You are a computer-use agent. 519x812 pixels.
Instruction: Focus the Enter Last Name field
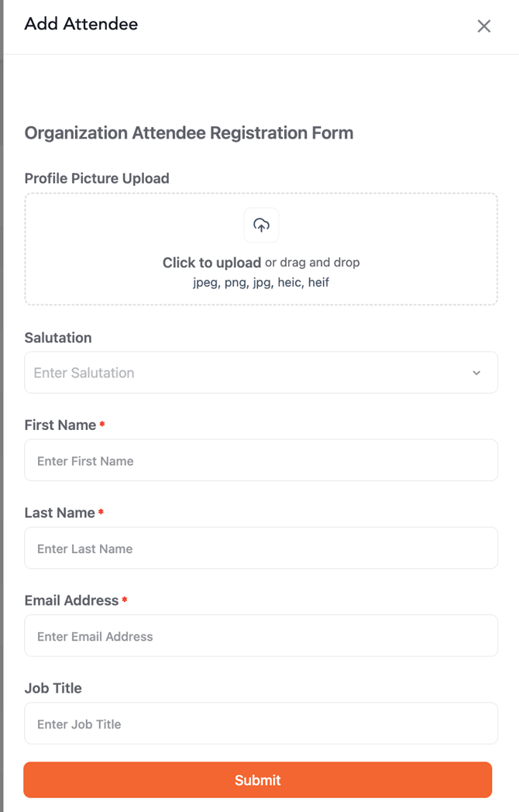click(x=261, y=549)
